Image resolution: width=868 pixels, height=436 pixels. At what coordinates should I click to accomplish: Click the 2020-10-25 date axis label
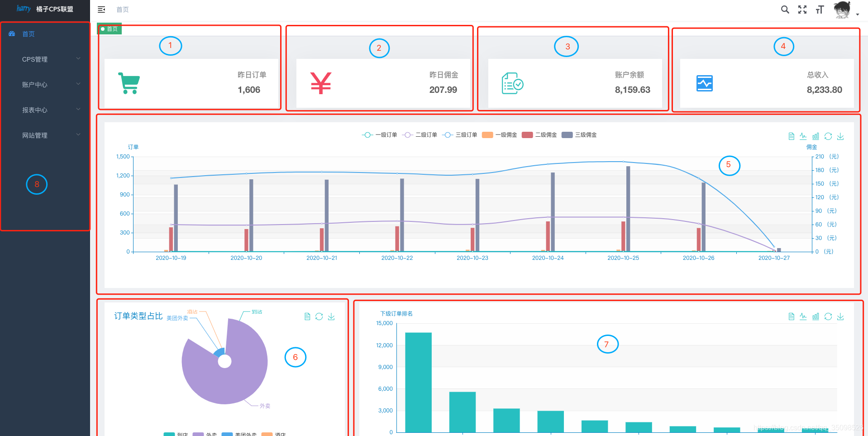coord(623,258)
